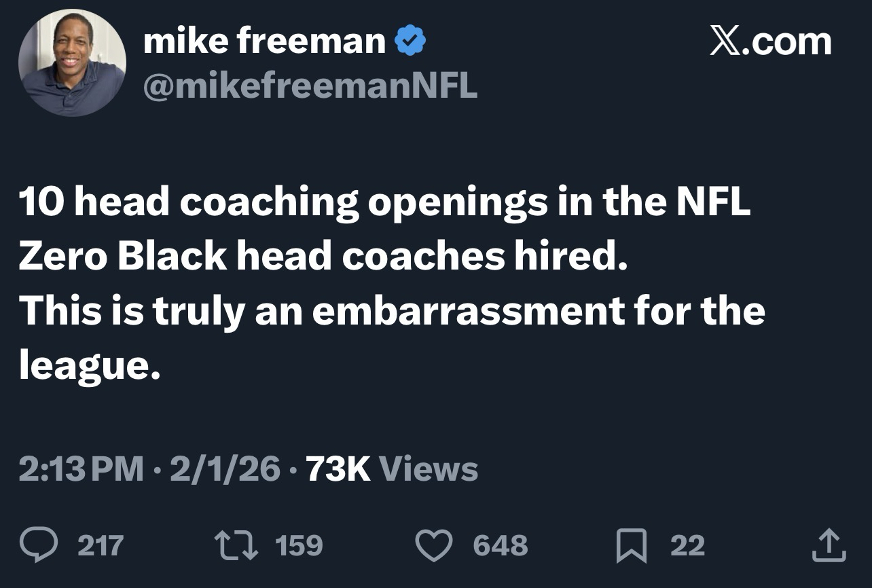Image resolution: width=872 pixels, height=588 pixels.
Task: Click the 2/1/26 post date
Action: point(225,469)
